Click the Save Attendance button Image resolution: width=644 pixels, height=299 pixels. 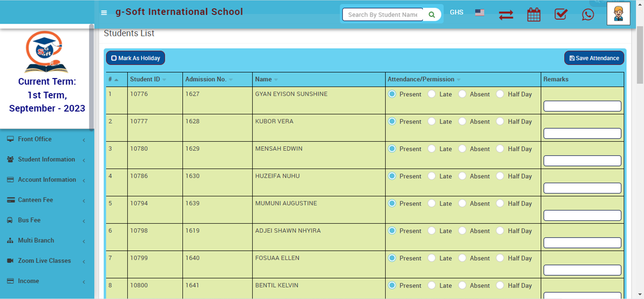(594, 58)
